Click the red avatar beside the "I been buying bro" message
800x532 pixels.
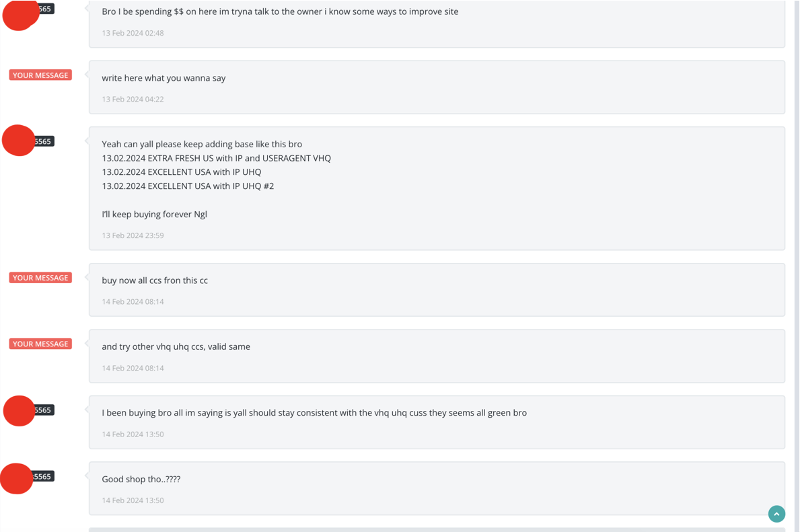[19, 410]
